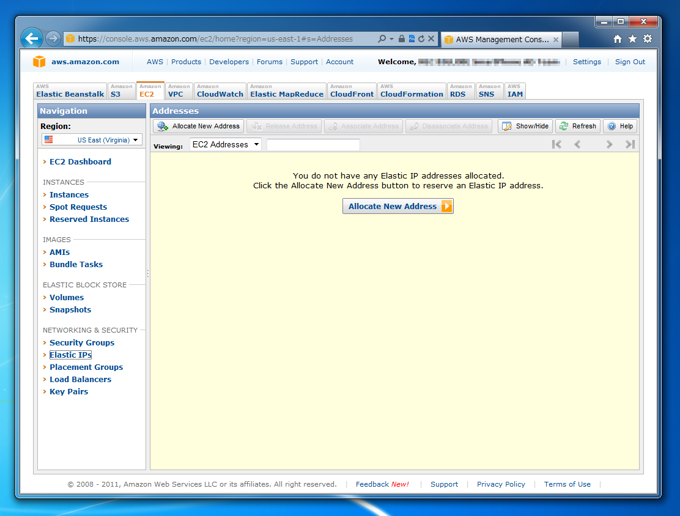Go back with the browser back arrow

tap(32, 39)
